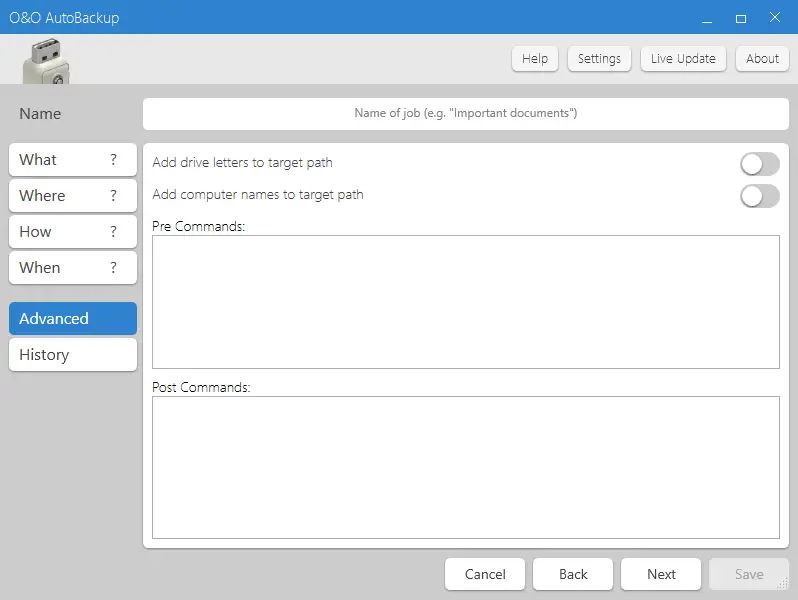The image size is (798, 600).
Task: Switch to the When tab
Action: point(73,268)
